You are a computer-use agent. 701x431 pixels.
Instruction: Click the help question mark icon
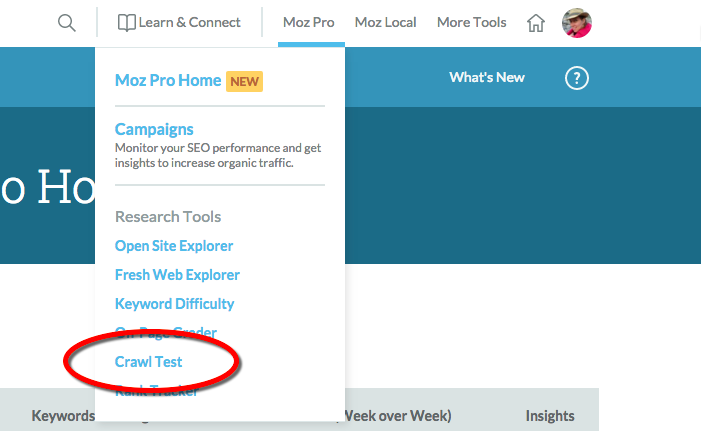576,78
